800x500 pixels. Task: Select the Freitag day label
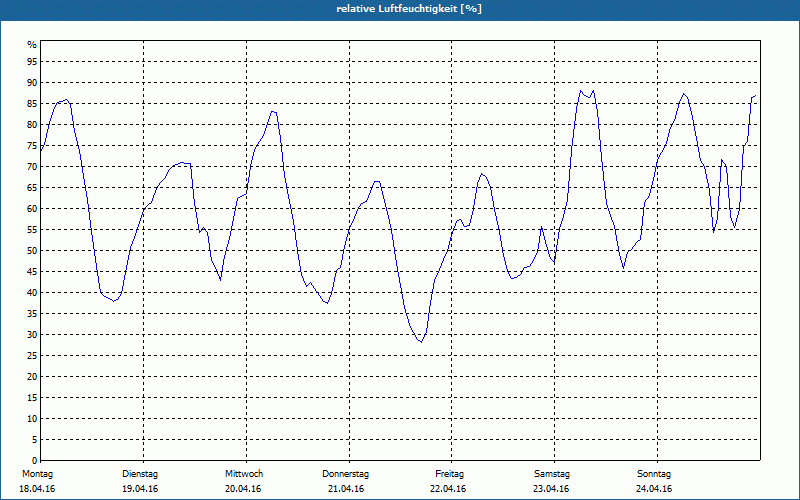449,474
